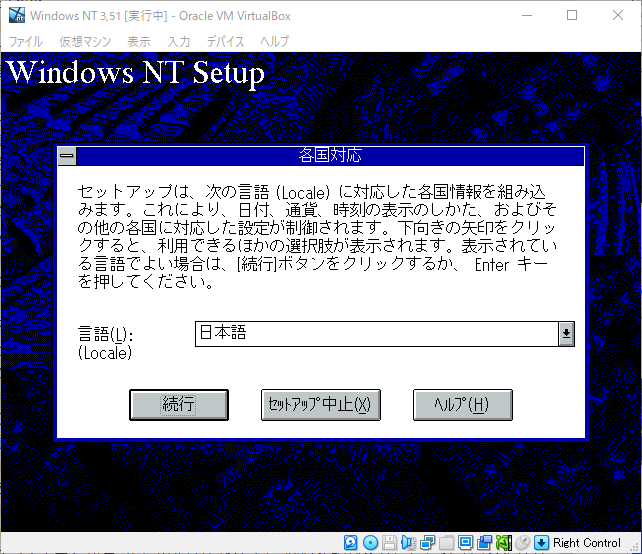Click the 各国対応 dialog title bar
642x554 pixels.
(330, 156)
